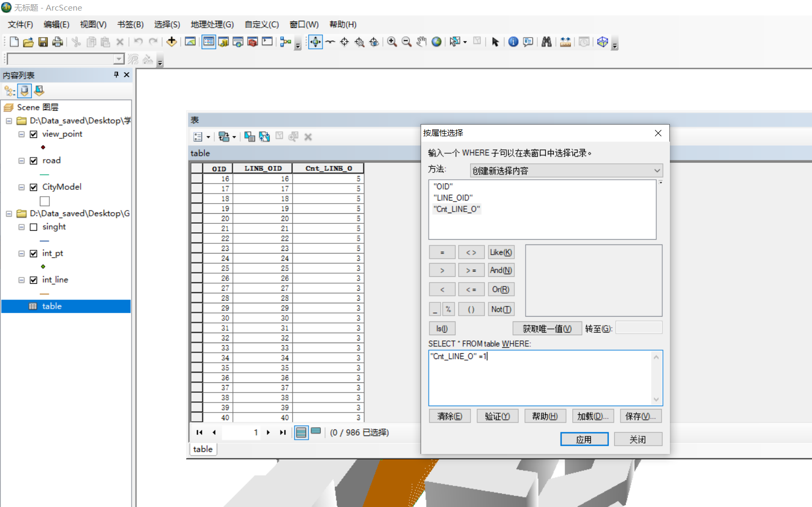The height and width of the screenshot is (507, 812).
Task: Open the Find binoculars tool
Action: pyautogui.click(x=547, y=42)
